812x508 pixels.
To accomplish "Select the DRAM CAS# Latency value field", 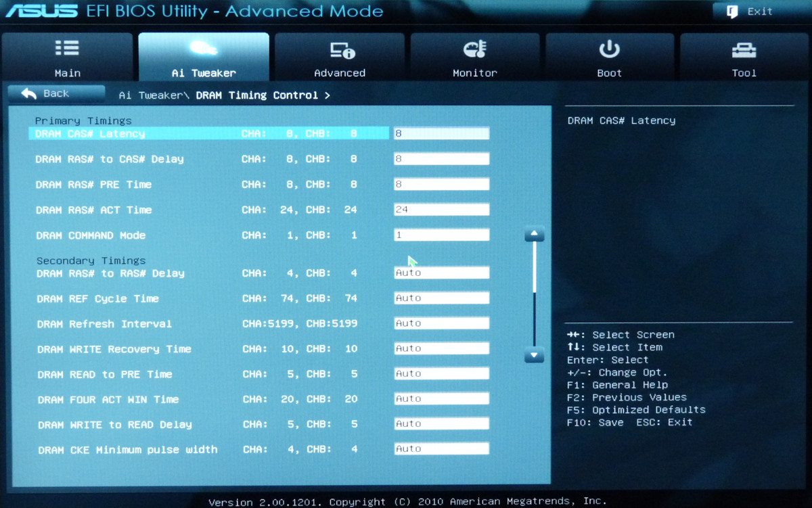I will click(441, 133).
